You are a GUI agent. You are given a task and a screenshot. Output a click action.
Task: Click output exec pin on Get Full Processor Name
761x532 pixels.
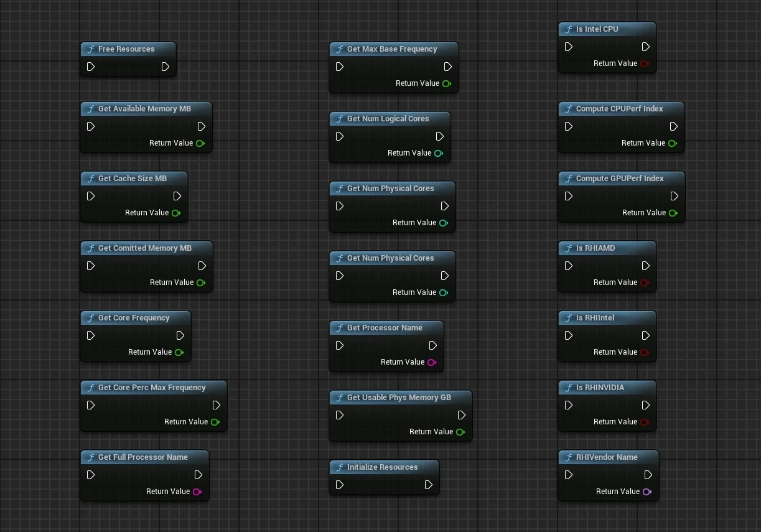(198, 475)
